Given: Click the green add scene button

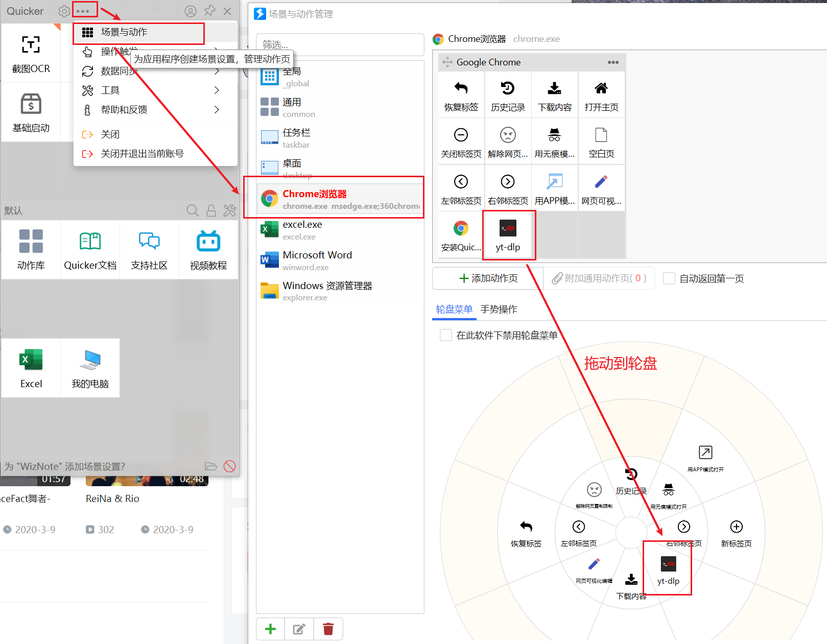Looking at the screenshot, I should [270, 629].
